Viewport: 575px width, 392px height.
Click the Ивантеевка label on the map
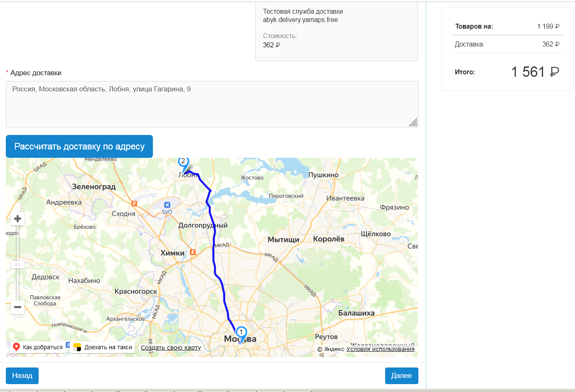tap(345, 198)
